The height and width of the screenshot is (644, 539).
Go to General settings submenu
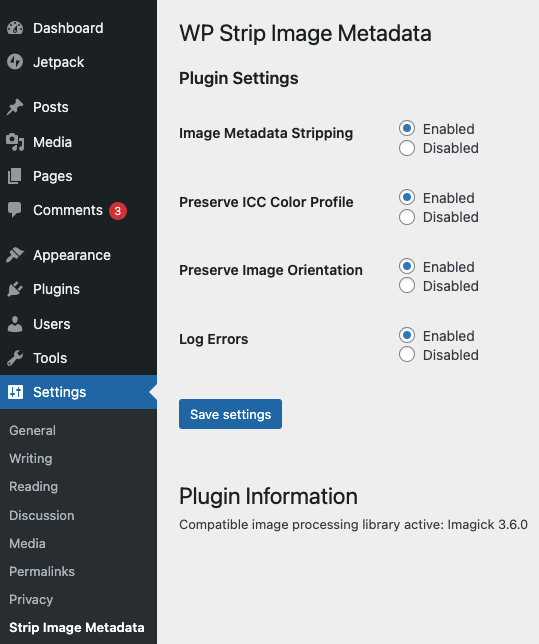[x=32, y=430]
